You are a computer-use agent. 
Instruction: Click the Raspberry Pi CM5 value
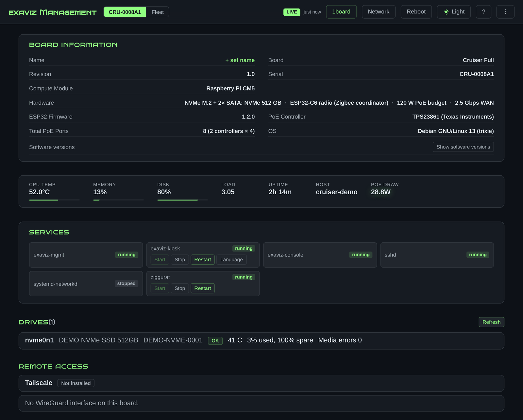click(230, 89)
